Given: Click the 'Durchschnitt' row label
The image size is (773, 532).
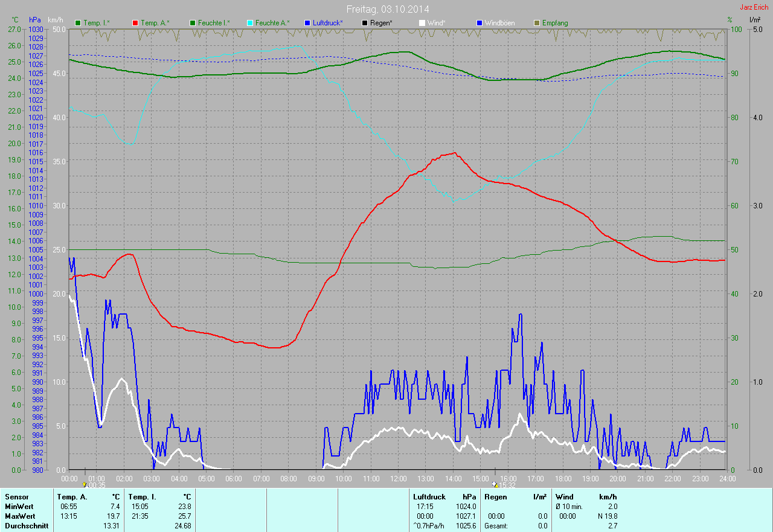Looking at the screenshot, I should coord(27,526).
